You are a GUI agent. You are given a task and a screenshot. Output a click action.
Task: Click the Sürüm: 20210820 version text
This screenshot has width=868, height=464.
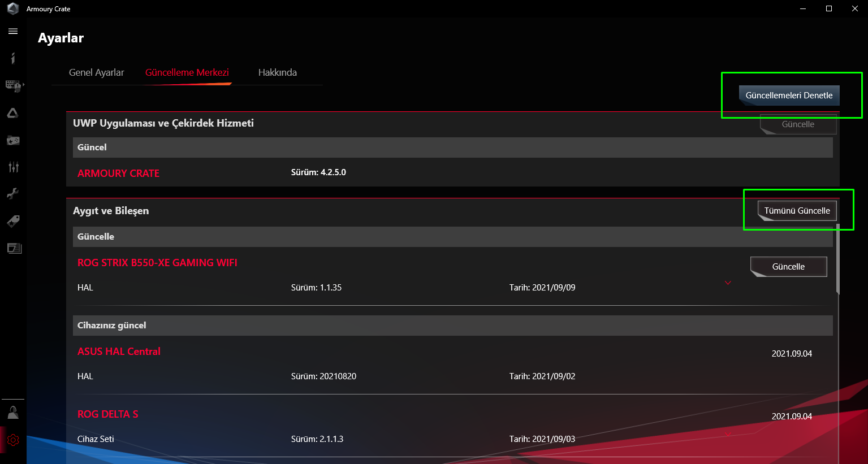(x=323, y=376)
